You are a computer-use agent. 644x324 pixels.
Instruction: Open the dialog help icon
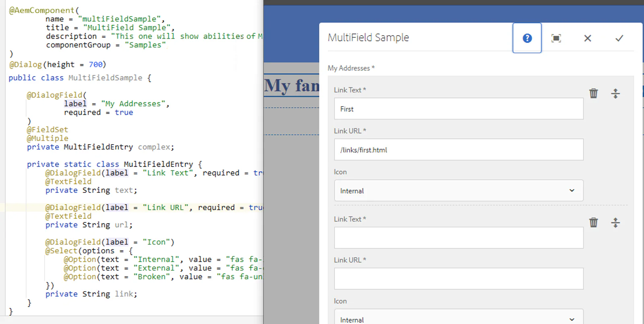(x=527, y=38)
